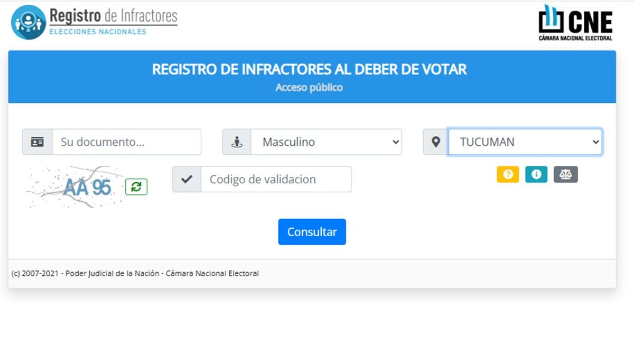Show information with the teal info button
Viewport: 634px width, 364px height.
tap(536, 174)
